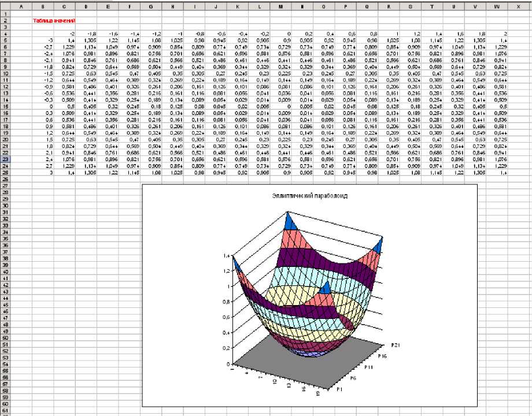Select row 15 header
The width and height of the screenshot is (532, 416).
click(5, 106)
